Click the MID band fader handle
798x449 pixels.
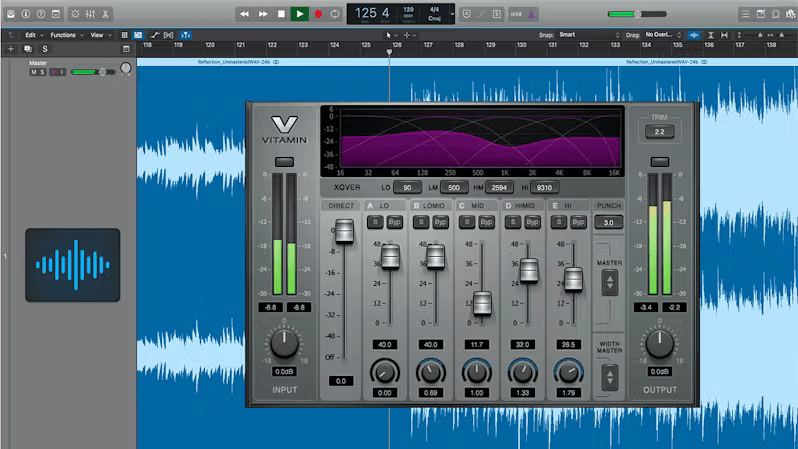point(481,303)
